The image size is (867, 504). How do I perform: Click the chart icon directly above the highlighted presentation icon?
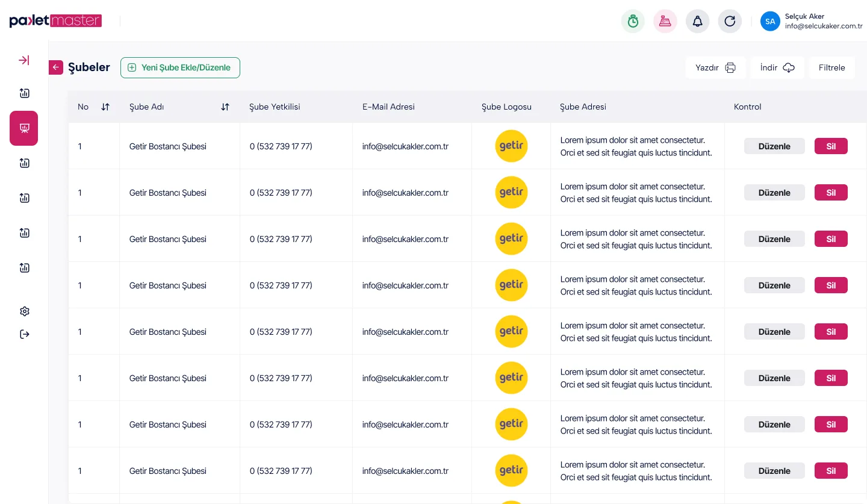pos(25,93)
